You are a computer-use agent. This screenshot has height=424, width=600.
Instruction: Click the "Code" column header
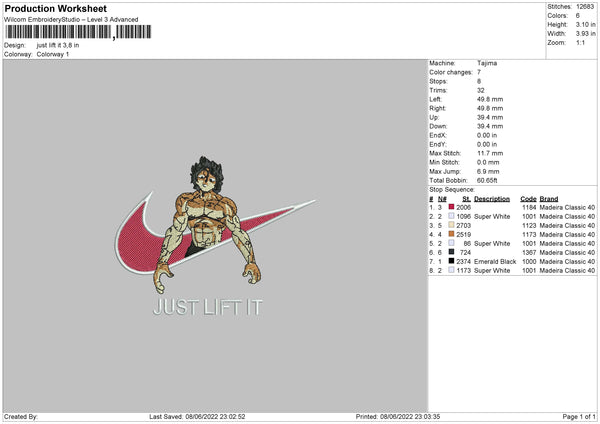click(x=528, y=199)
